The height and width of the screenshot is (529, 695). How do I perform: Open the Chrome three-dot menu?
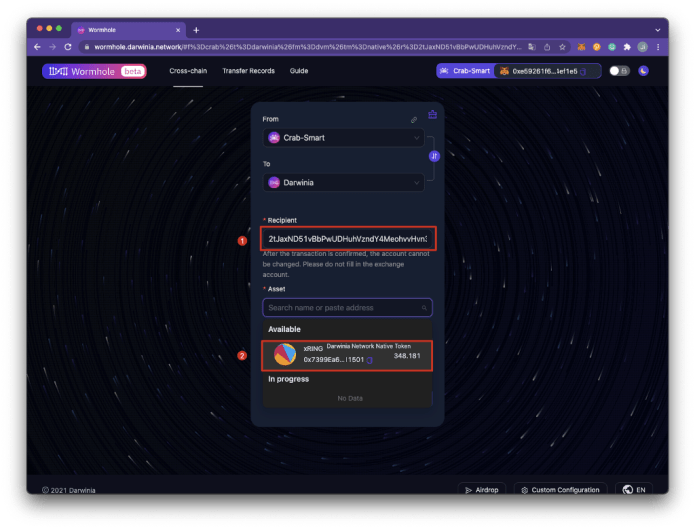[658, 47]
